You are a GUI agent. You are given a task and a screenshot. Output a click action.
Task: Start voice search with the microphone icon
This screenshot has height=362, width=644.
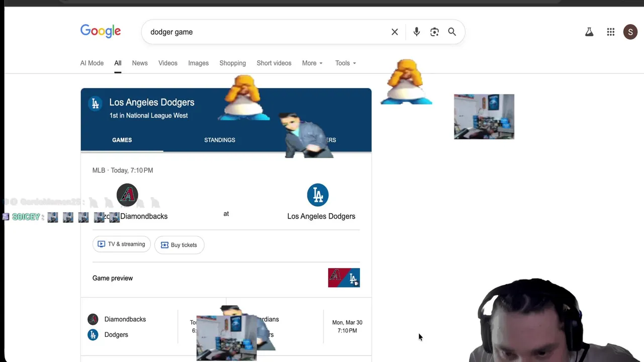point(417,32)
